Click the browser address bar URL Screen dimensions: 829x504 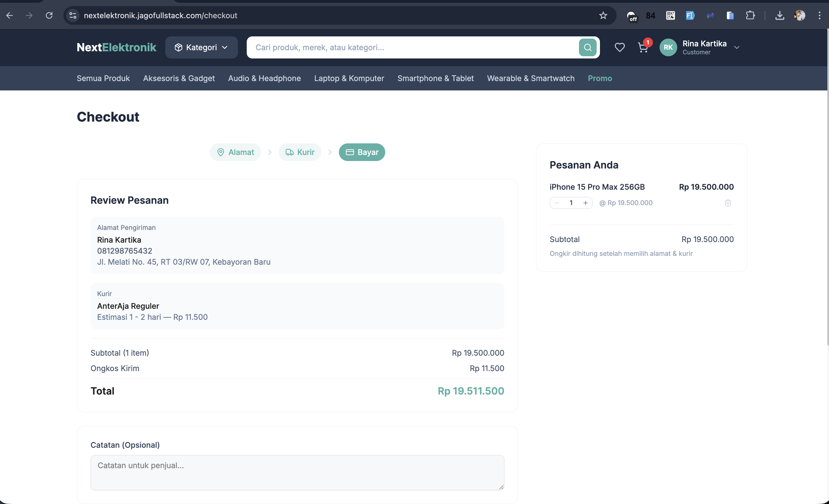coord(160,15)
